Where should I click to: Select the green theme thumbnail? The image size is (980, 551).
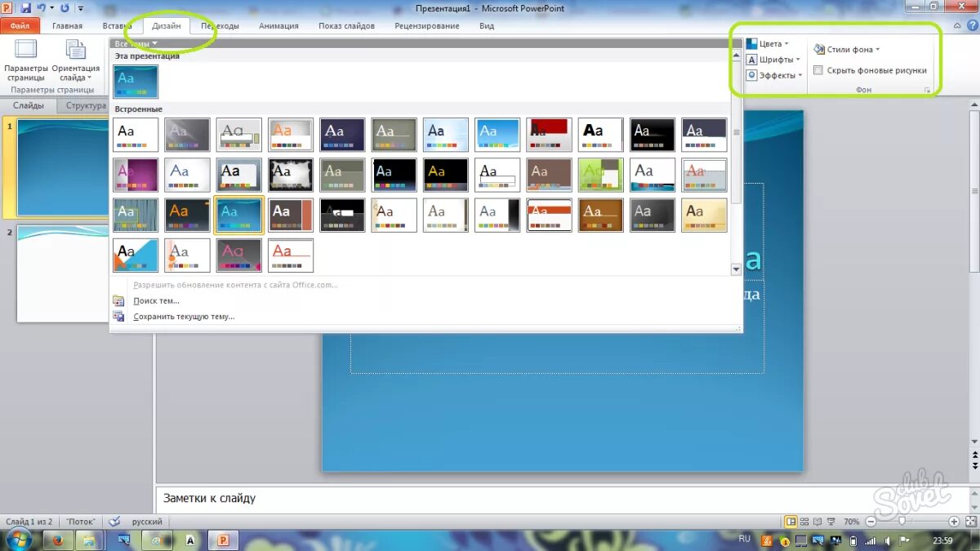pos(600,175)
